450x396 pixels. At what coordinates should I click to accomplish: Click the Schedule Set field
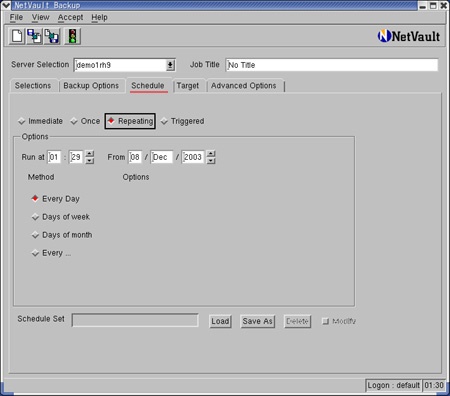(x=135, y=320)
